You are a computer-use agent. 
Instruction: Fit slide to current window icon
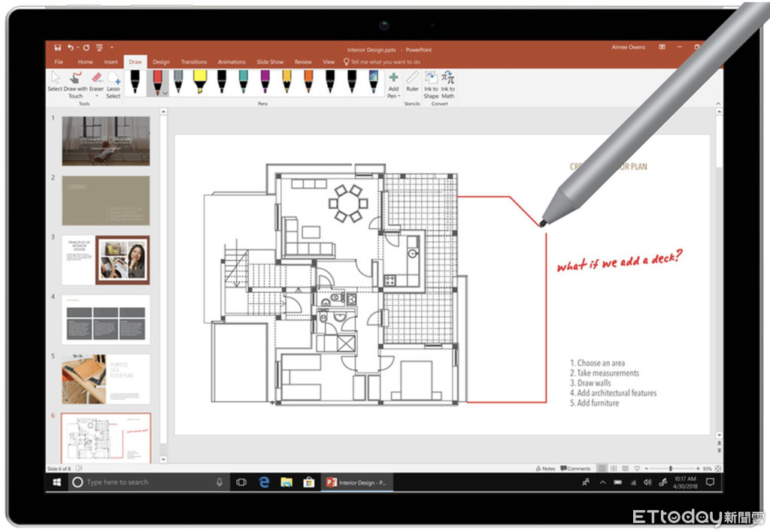(718, 468)
